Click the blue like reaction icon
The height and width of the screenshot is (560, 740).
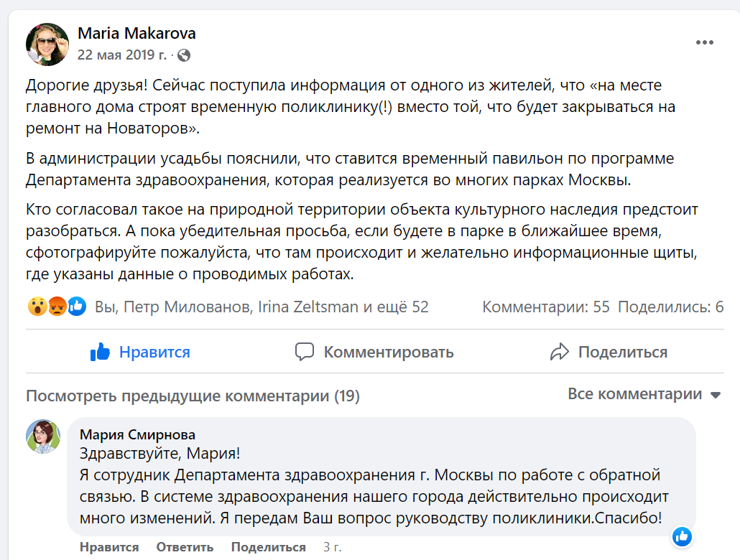[77, 307]
